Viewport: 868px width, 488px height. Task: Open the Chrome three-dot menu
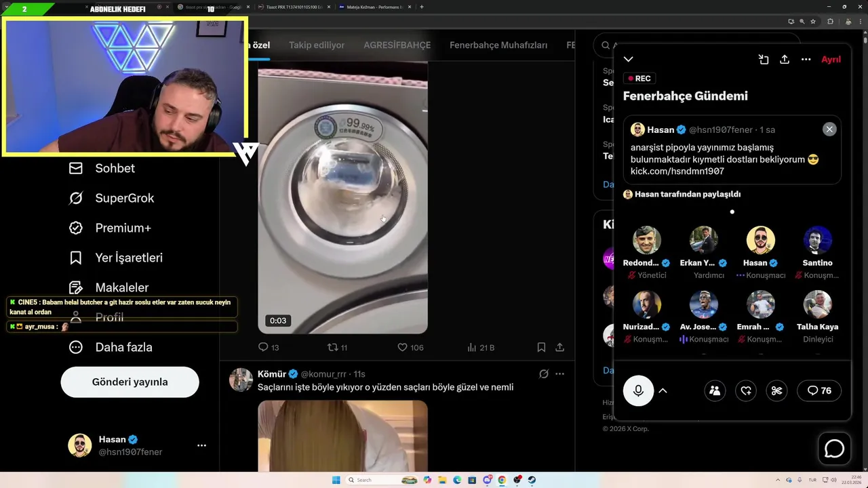[x=860, y=21]
